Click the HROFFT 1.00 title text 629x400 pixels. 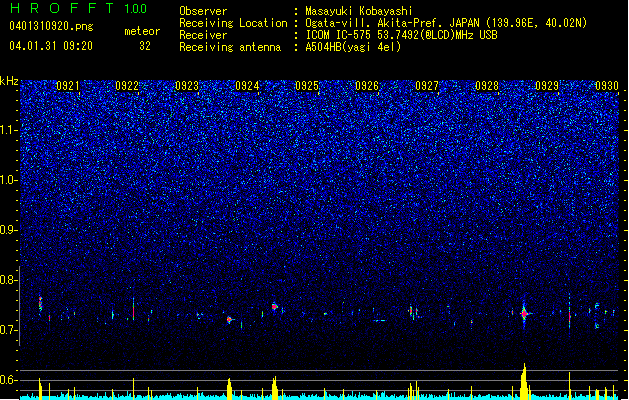click(78, 8)
